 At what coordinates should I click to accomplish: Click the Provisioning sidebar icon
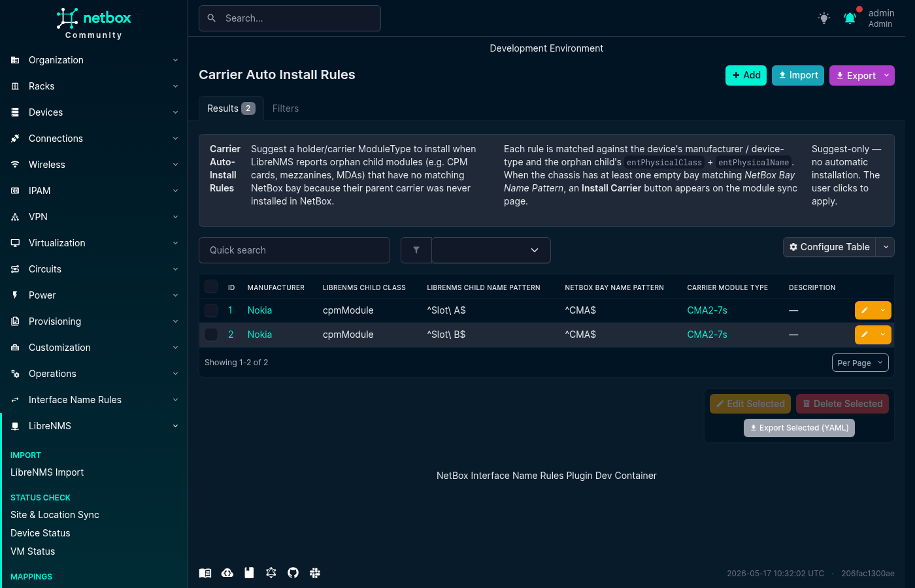coord(15,321)
